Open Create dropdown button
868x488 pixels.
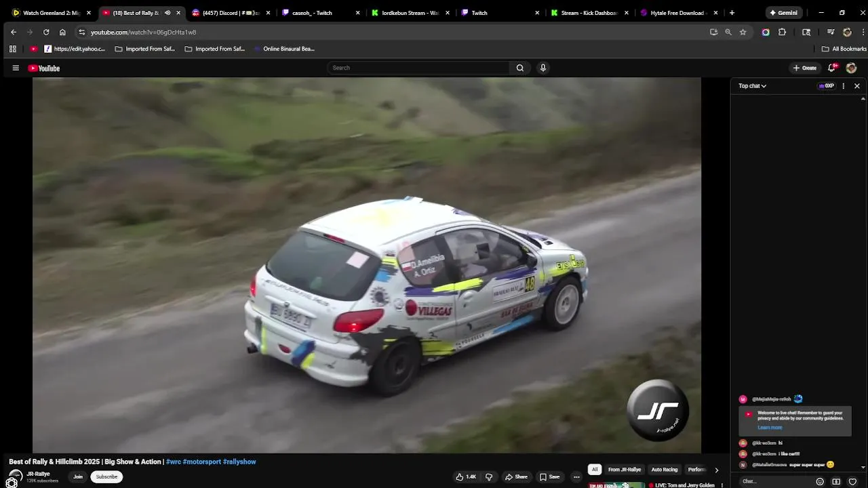(805, 68)
